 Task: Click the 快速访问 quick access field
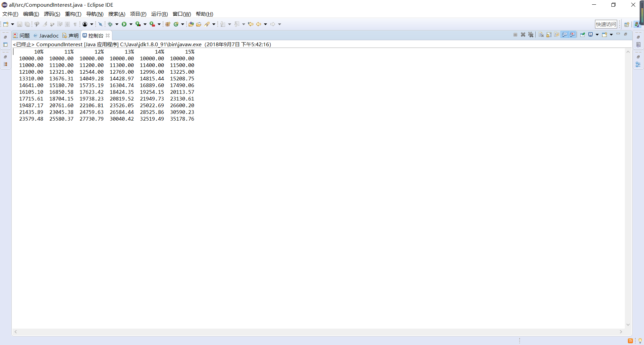[606, 24]
